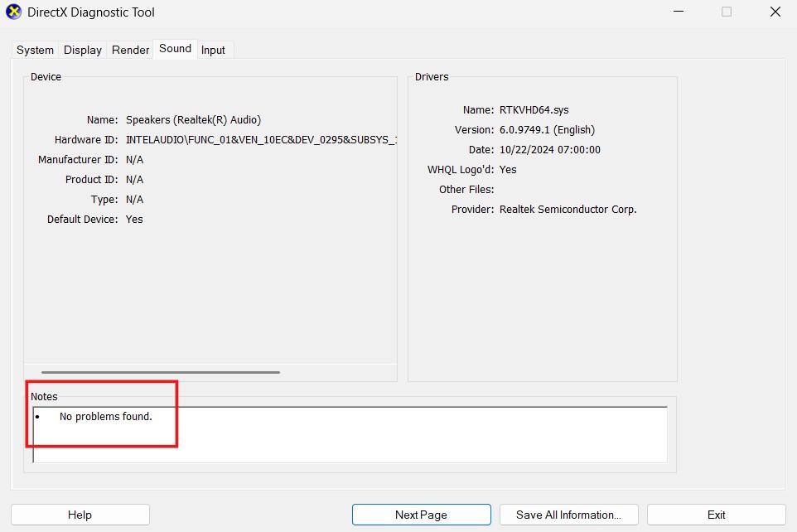Screen dimensions: 797x532
Task: Click the Realtek Semiconductor Corp. provider text
Action: click(x=568, y=210)
